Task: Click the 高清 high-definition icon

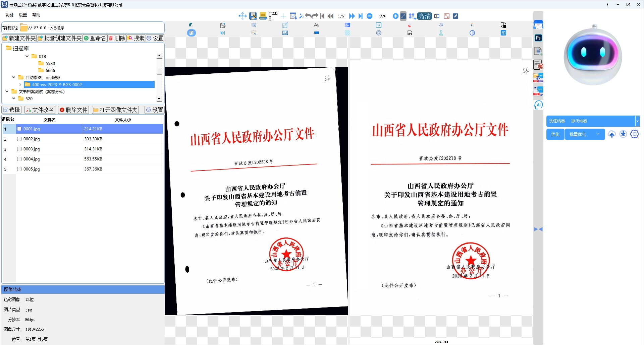Action: click(x=424, y=16)
